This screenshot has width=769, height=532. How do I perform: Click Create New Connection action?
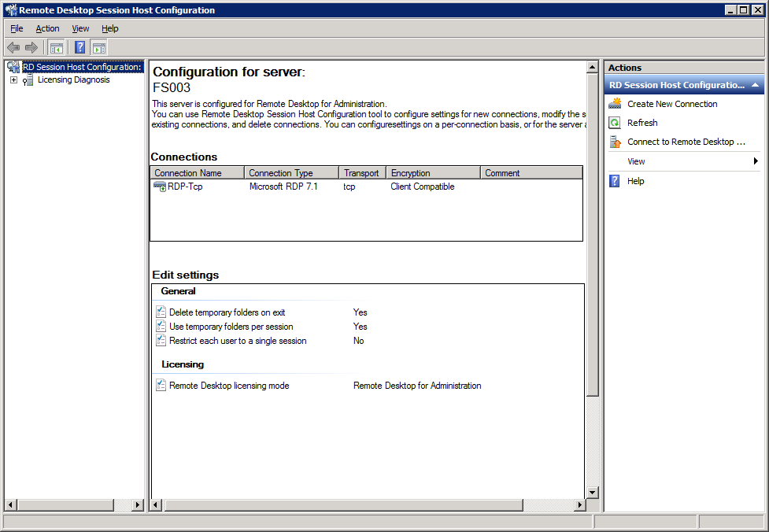click(672, 104)
